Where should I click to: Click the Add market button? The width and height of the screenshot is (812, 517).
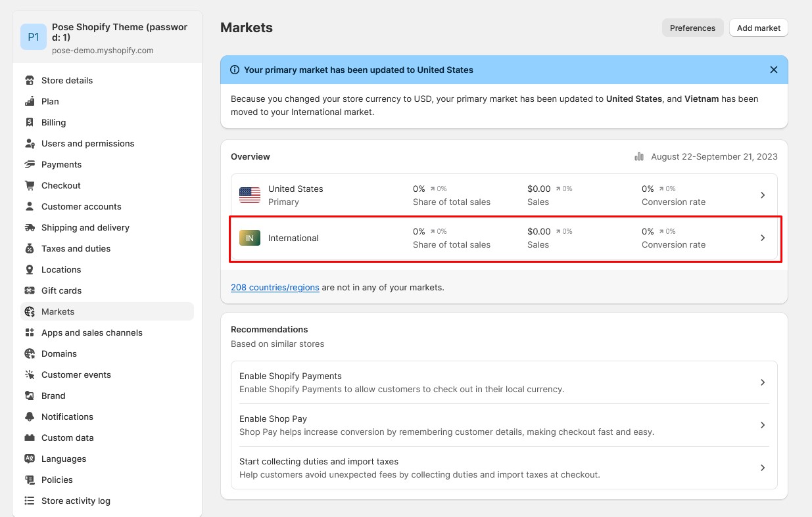(x=759, y=28)
